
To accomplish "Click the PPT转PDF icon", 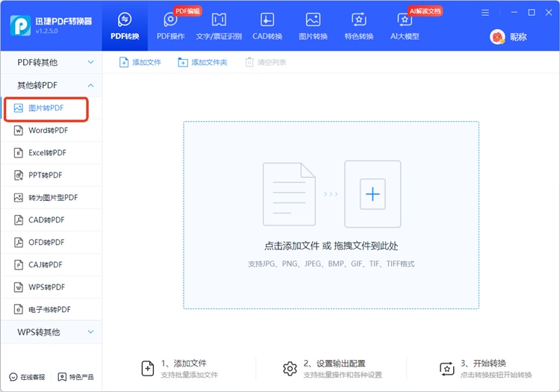I will (19, 175).
